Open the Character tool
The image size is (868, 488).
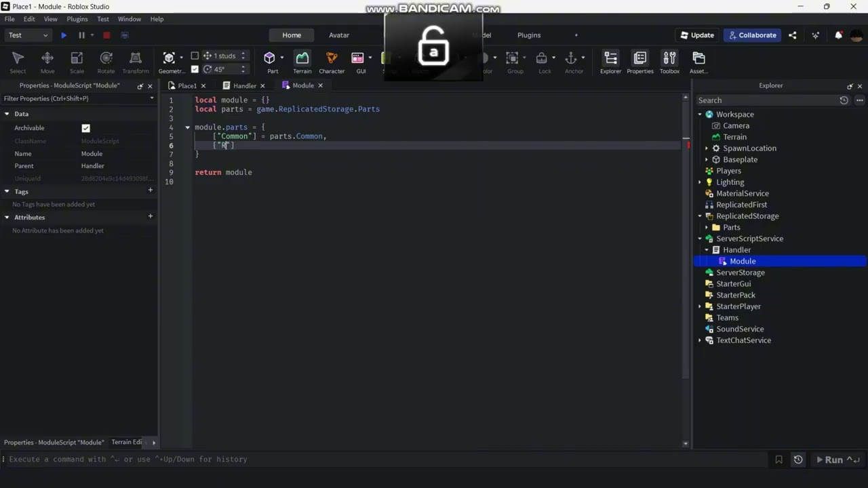[332, 62]
